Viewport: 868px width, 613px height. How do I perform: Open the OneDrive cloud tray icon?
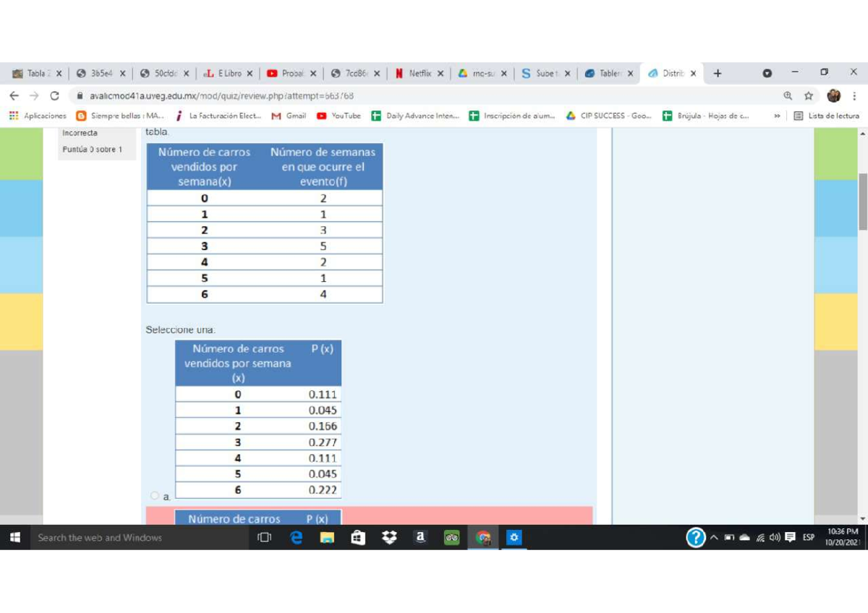pos(745,538)
